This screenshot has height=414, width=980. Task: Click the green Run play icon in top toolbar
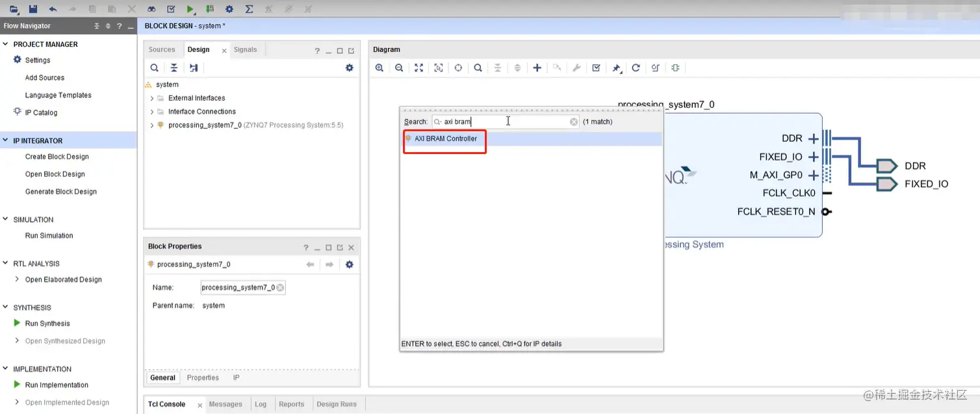click(x=190, y=9)
